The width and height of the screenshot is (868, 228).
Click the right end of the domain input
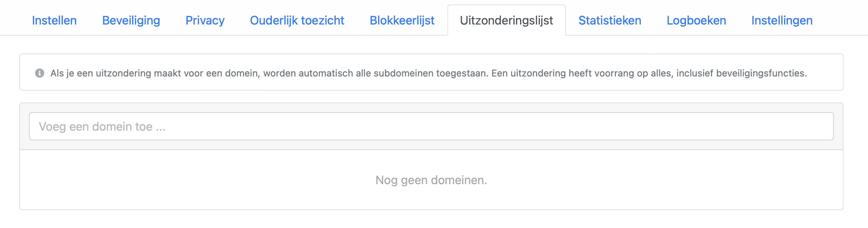tap(817, 127)
